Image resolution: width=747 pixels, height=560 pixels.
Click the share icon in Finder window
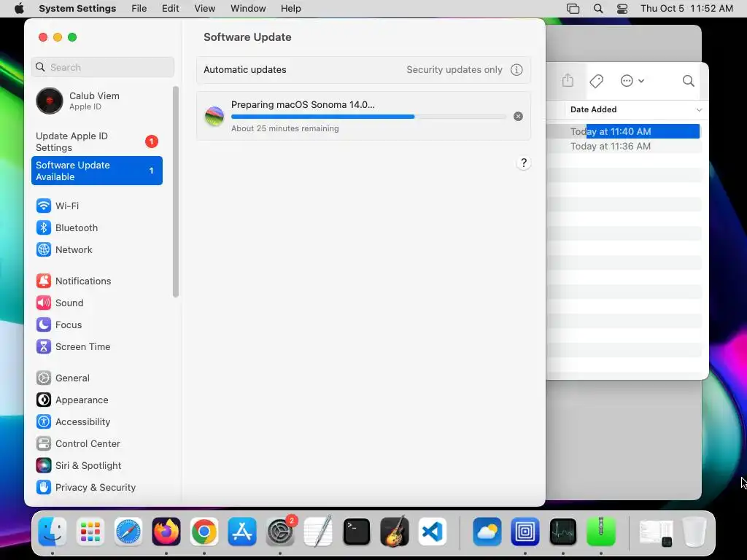(x=568, y=80)
